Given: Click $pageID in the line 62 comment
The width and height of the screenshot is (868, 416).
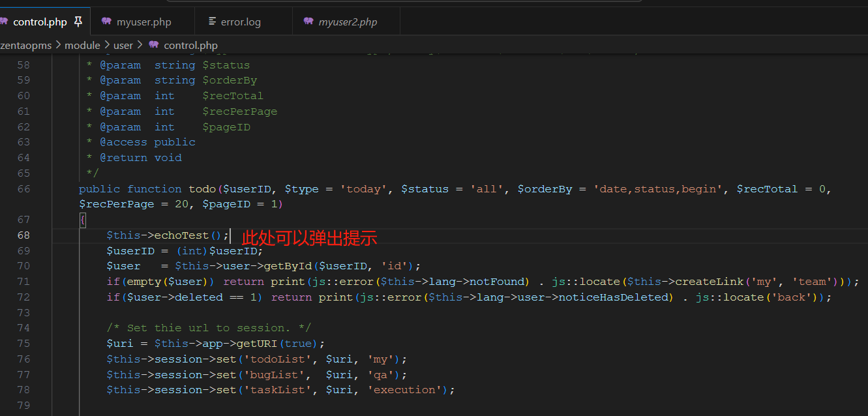Looking at the screenshot, I should pos(226,127).
